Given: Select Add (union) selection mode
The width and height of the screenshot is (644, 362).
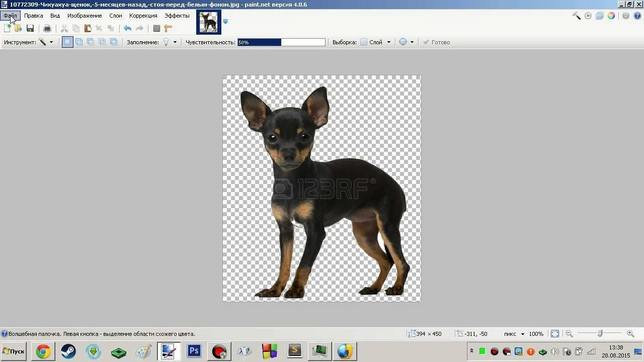Looking at the screenshot, I should pyautogui.click(x=79, y=42).
